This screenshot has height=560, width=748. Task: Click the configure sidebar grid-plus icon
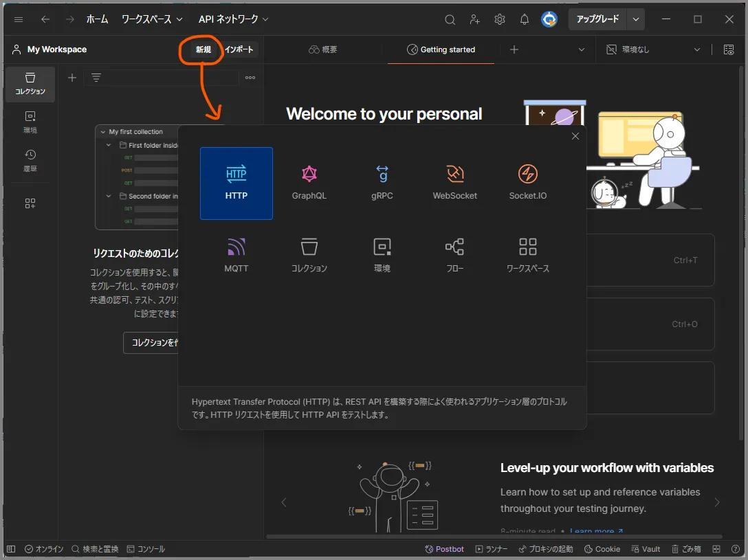tap(30, 203)
